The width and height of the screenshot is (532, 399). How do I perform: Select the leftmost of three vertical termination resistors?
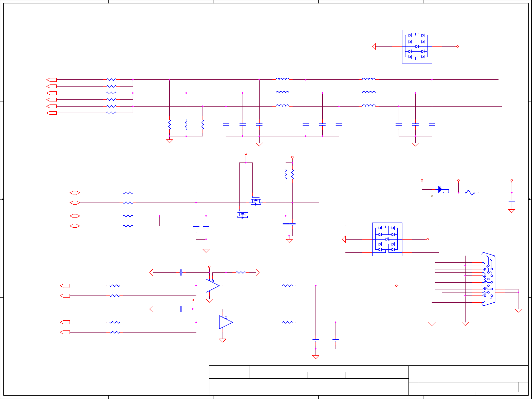(169, 125)
